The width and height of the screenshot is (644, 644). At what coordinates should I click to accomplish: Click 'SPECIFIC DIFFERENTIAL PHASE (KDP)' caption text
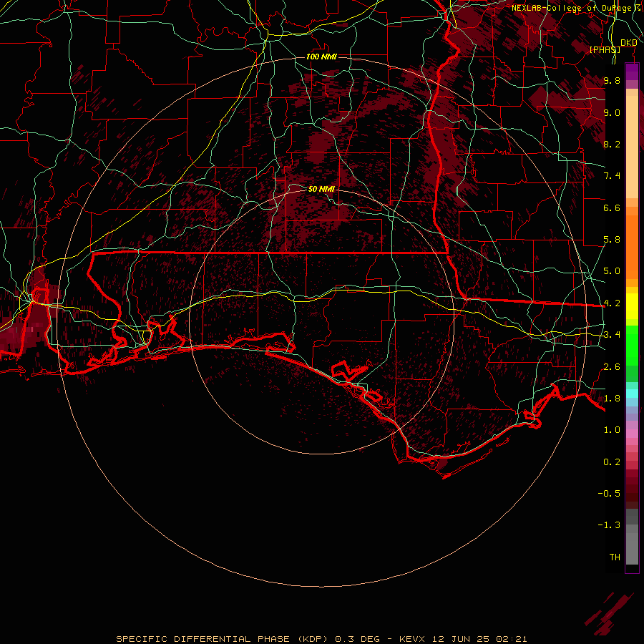(x=222, y=639)
